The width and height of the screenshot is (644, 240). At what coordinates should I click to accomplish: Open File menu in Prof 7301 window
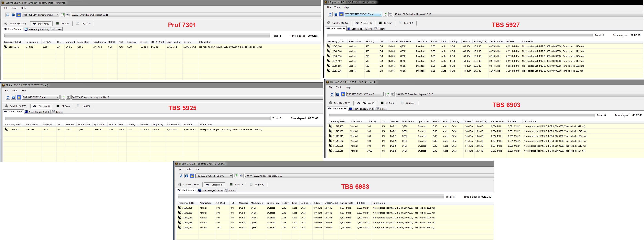(6, 8)
